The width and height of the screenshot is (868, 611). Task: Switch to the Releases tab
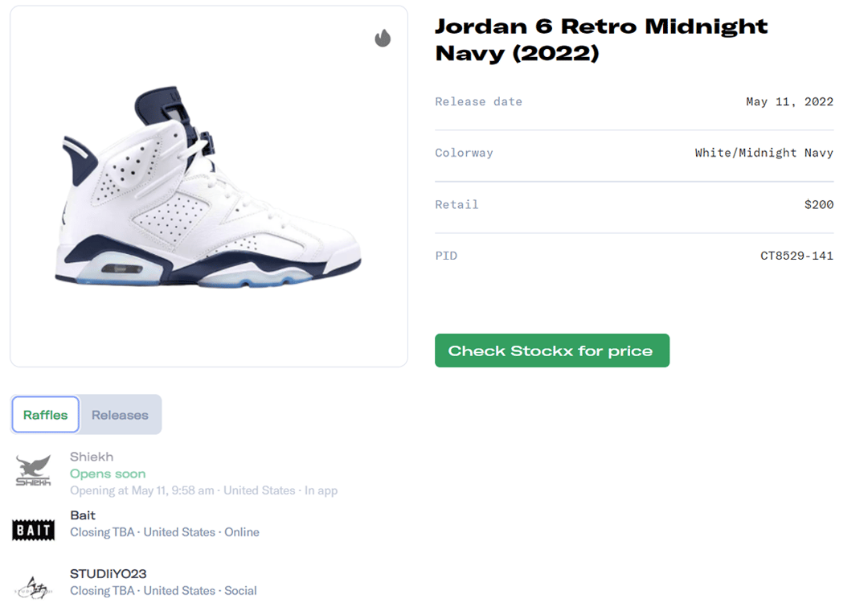click(120, 415)
